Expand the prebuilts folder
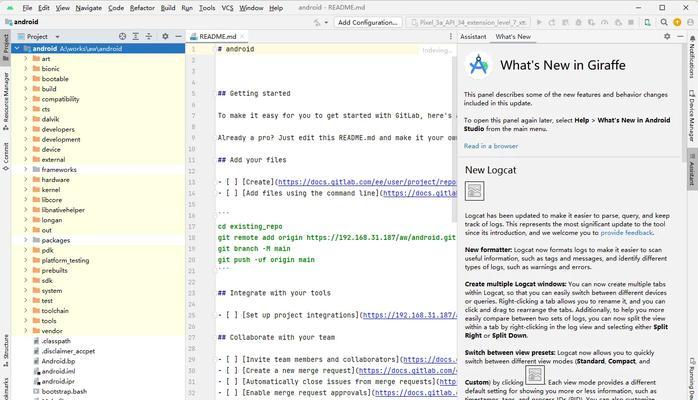The image size is (698, 400). [26, 270]
